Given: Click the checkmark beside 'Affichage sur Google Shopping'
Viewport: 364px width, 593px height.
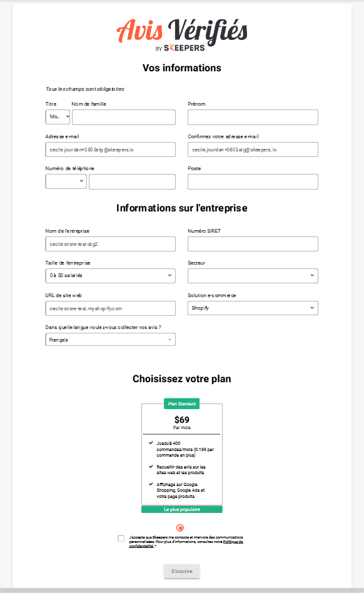Looking at the screenshot, I should 151,485.
